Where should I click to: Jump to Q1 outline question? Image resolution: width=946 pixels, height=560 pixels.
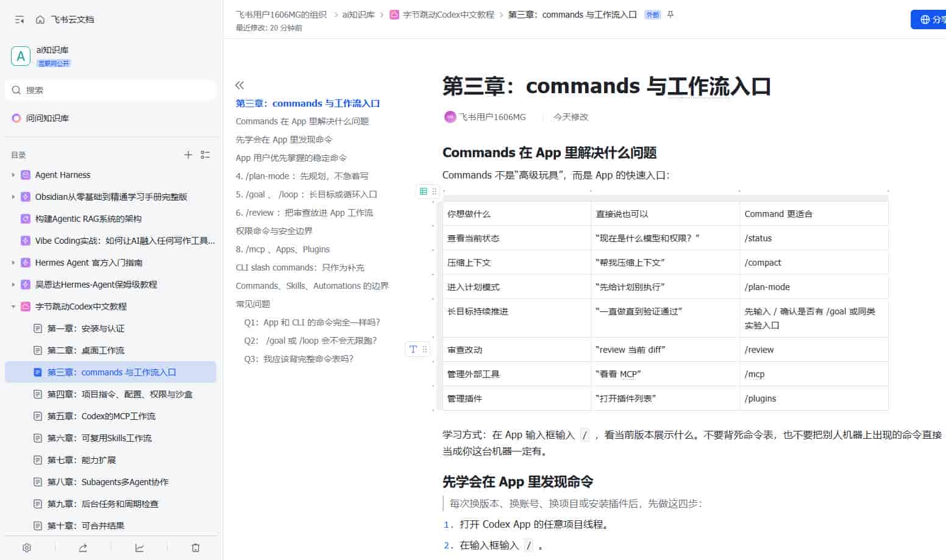pos(312,322)
